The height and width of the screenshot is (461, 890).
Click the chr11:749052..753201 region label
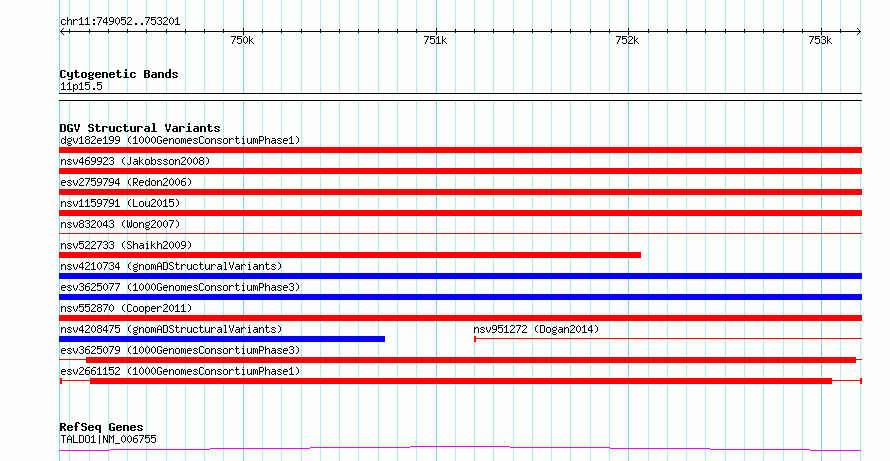[120, 22]
